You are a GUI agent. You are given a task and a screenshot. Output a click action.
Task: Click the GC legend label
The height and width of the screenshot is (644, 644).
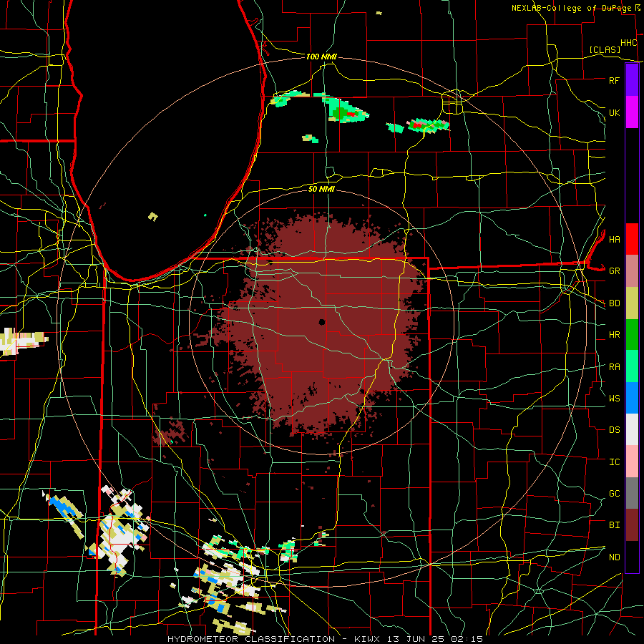[x=614, y=493]
